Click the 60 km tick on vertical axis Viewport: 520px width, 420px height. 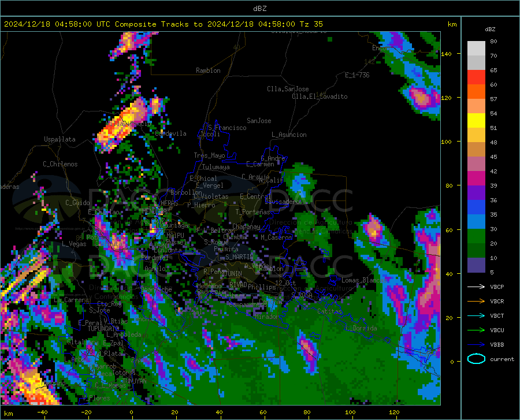449,230
